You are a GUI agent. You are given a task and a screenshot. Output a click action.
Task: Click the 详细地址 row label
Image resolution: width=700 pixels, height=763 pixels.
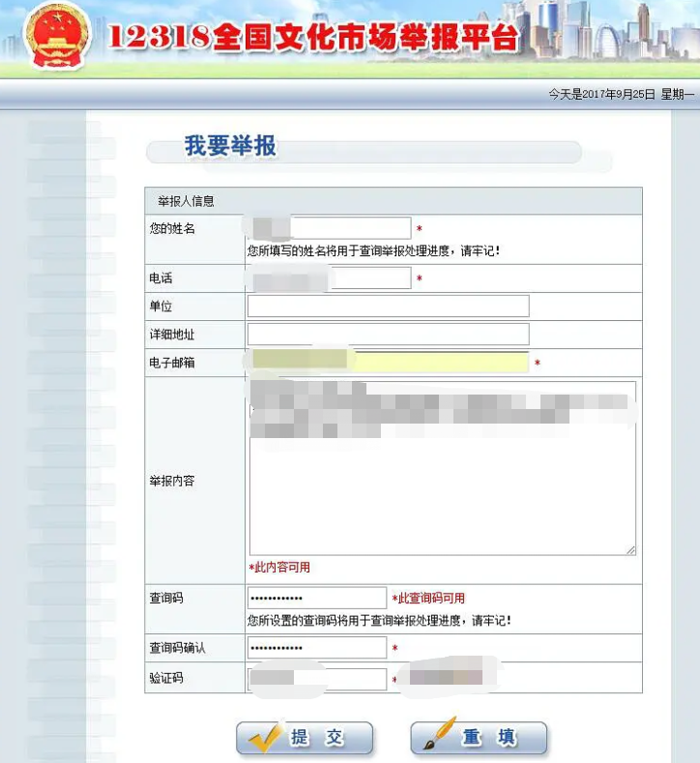point(172,335)
